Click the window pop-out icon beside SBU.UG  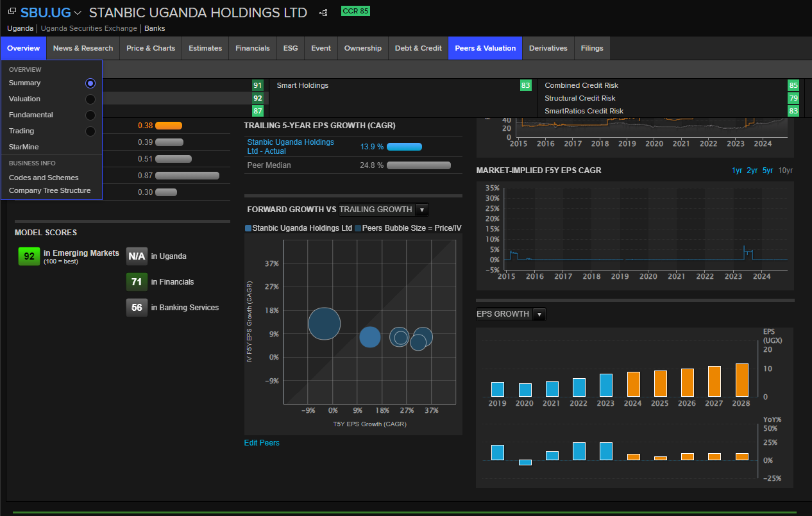[x=12, y=12]
